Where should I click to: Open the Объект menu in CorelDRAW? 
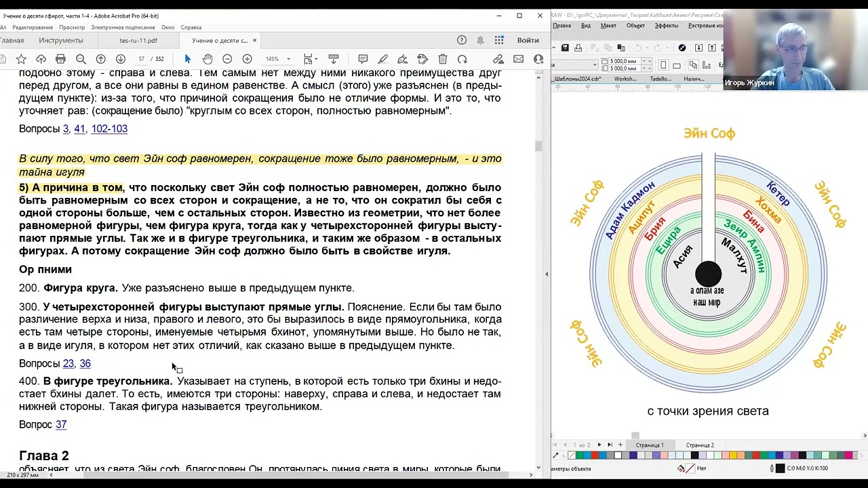pos(635,26)
